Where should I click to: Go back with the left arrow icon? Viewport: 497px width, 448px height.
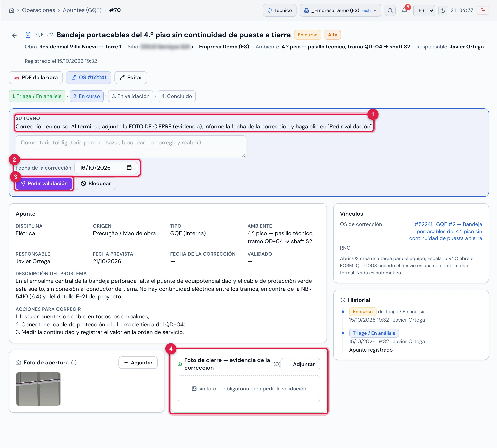pos(14,35)
